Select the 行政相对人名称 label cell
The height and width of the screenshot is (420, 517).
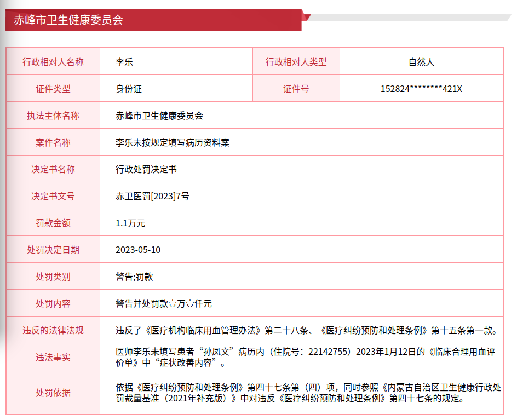[53, 62]
